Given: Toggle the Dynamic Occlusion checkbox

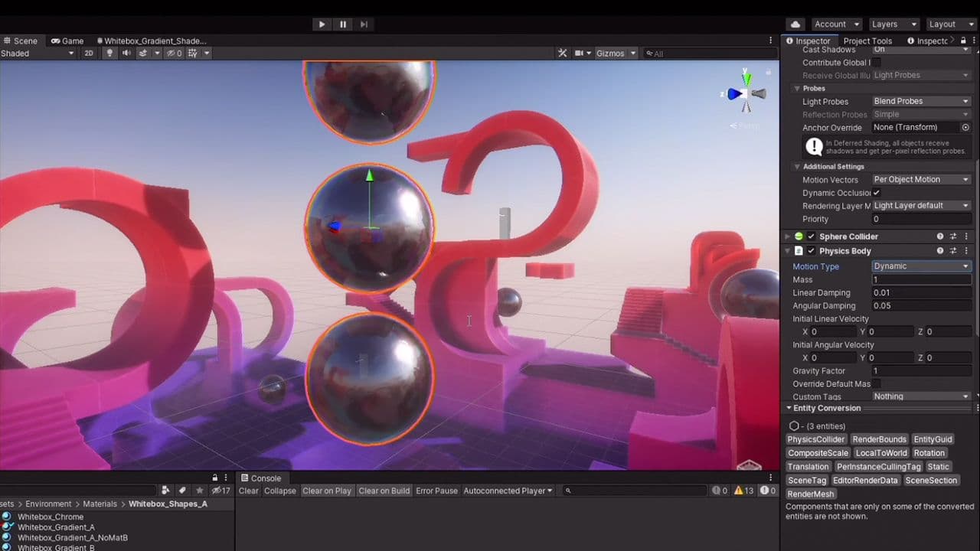Looking at the screenshot, I should [877, 193].
